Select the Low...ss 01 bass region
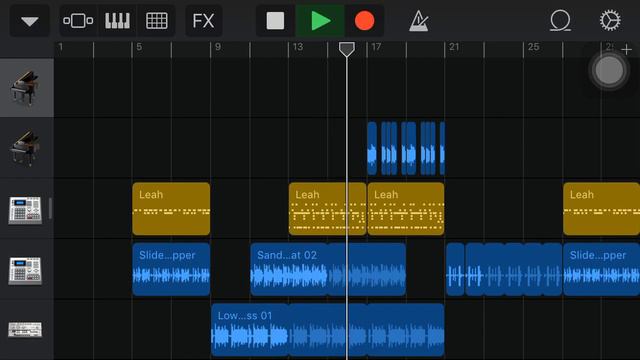The height and width of the screenshot is (360, 640). tap(328, 330)
